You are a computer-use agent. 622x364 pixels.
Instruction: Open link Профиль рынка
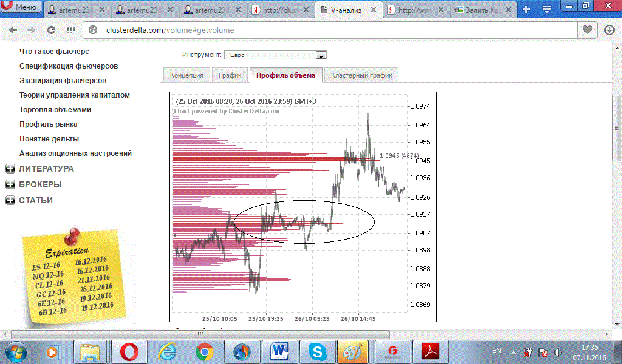click(x=49, y=124)
